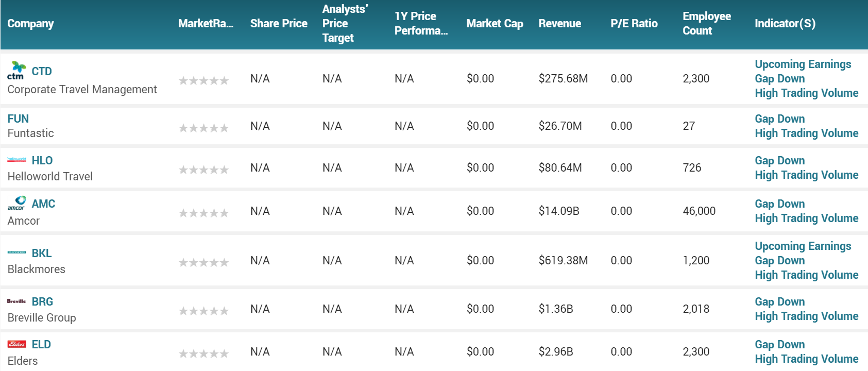Click the star rating for Funtastic
This screenshot has height=371, width=868.
point(203,128)
